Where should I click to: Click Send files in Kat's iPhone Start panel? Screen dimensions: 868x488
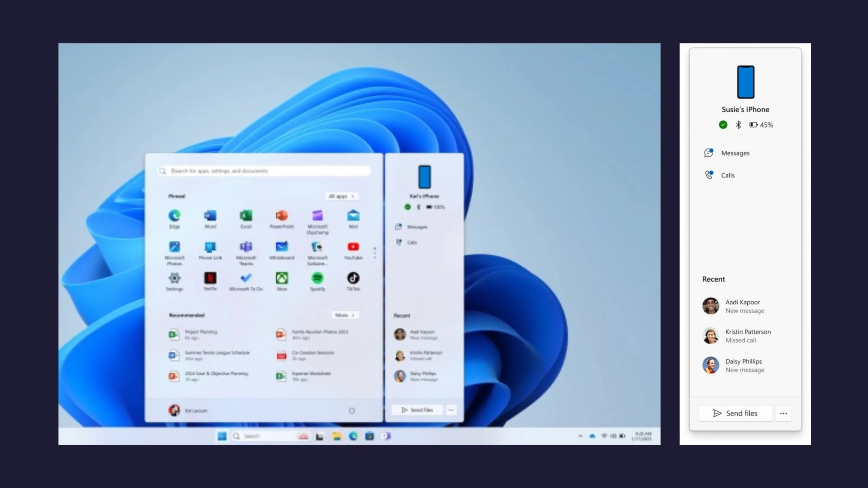(417, 410)
